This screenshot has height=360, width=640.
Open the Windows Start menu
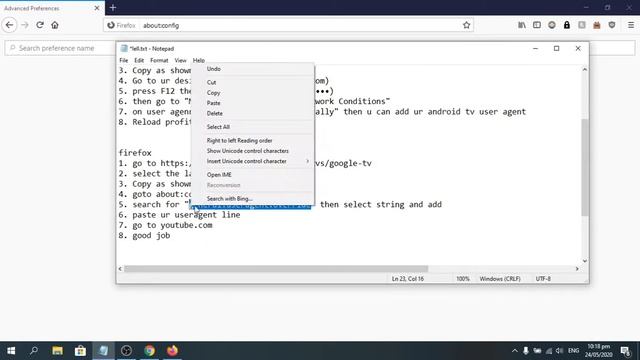point(11,351)
